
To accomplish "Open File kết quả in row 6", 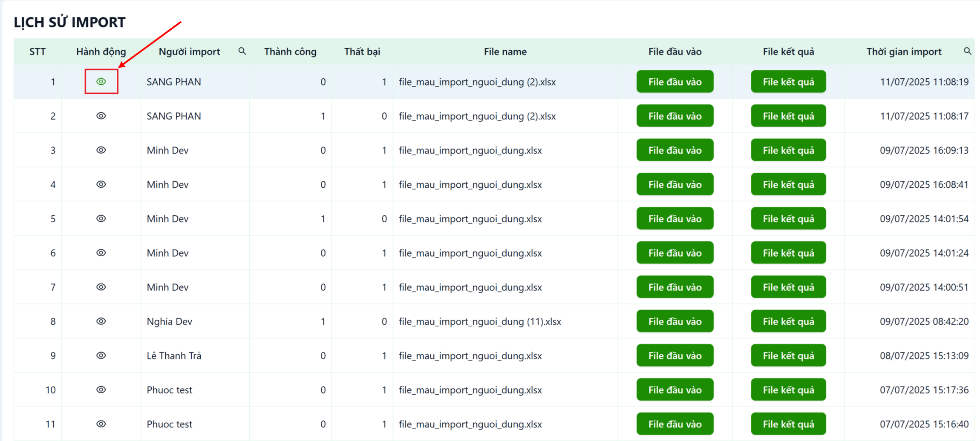I will pyautogui.click(x=788, y=253).
